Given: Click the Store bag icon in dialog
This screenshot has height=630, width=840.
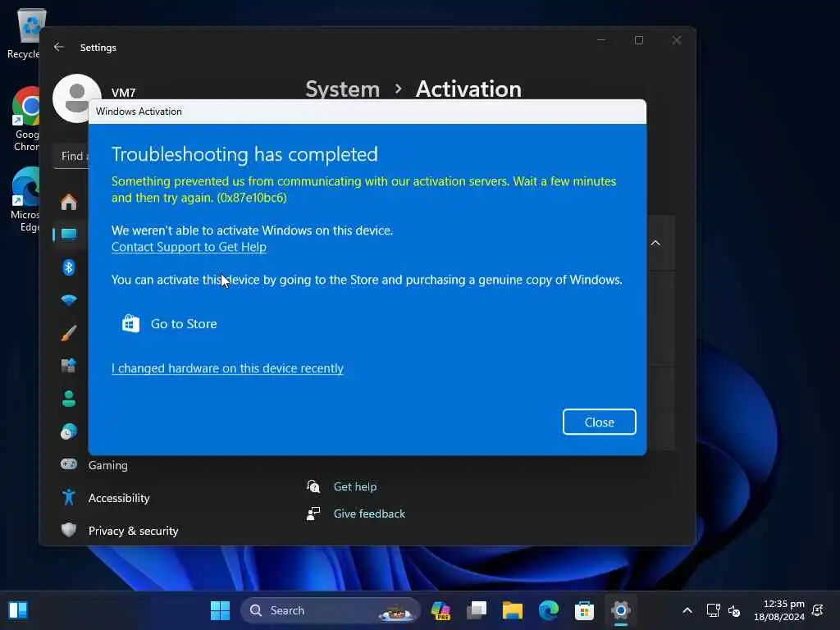Looking at the screenshot, I should (130, 323).
